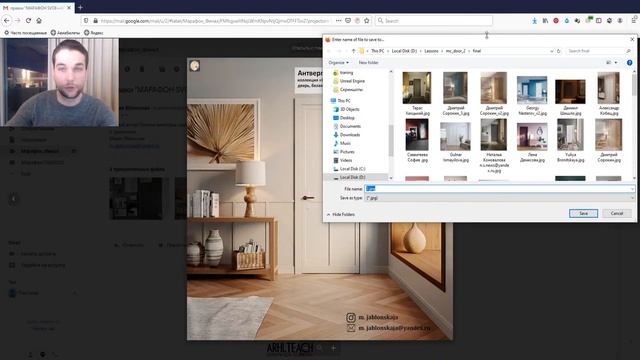Expand the address path history dropdown
640x360 pixels.
pos(551,51)
